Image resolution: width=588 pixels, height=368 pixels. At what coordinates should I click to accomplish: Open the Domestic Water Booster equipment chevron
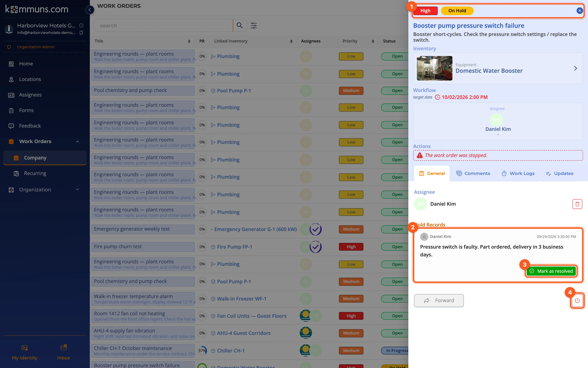pyautogui.click(x=575, y=68)
